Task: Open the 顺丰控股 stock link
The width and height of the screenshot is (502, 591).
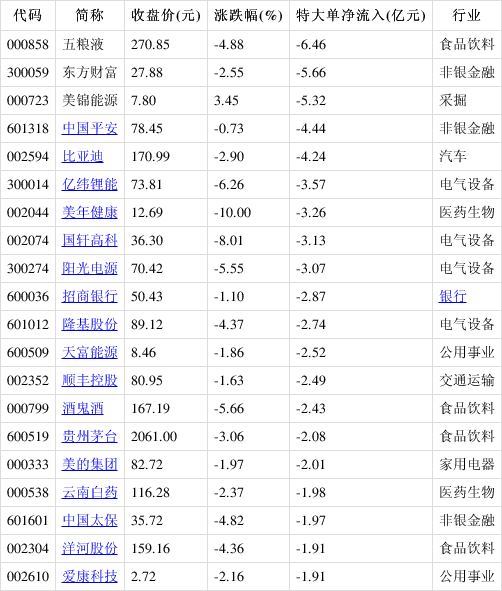Action: pyautogui.click(x=90, y=380)
